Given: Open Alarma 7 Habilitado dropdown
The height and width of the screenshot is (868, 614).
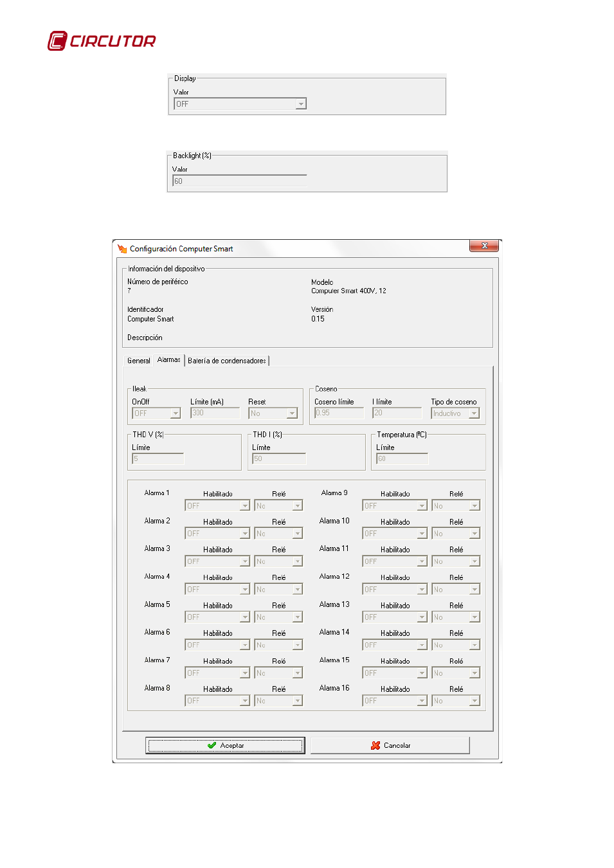Looking at the screenshot, I should (217, 673).
